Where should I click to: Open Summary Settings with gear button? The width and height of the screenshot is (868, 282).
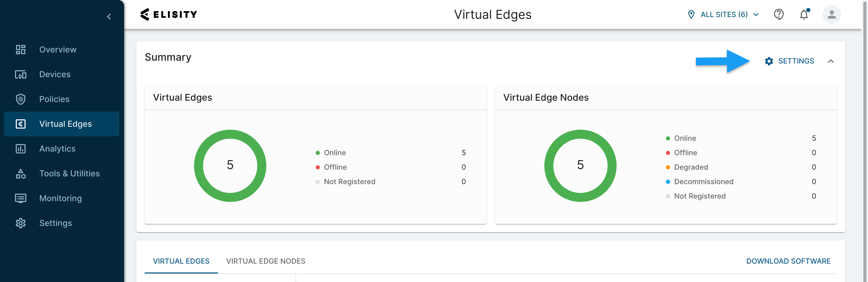789,61
